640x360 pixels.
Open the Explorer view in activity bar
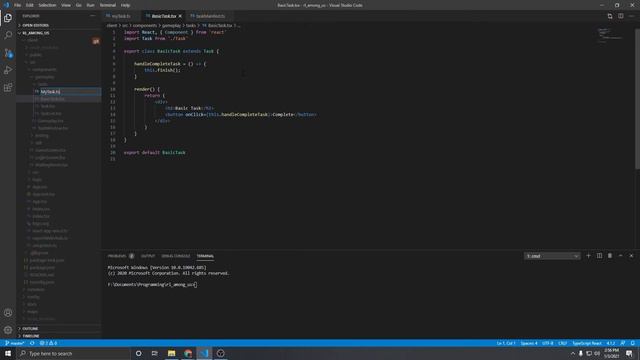point(8,18)
